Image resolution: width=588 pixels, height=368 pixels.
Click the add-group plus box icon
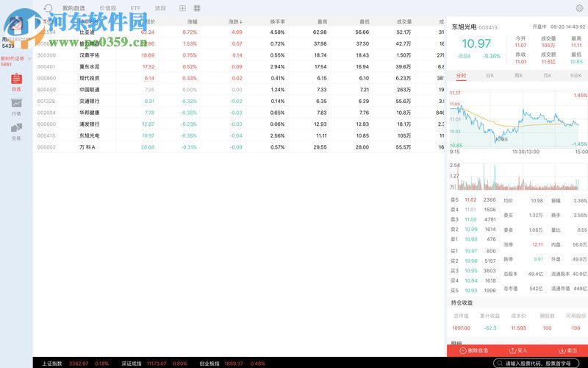tap(182, 8)
